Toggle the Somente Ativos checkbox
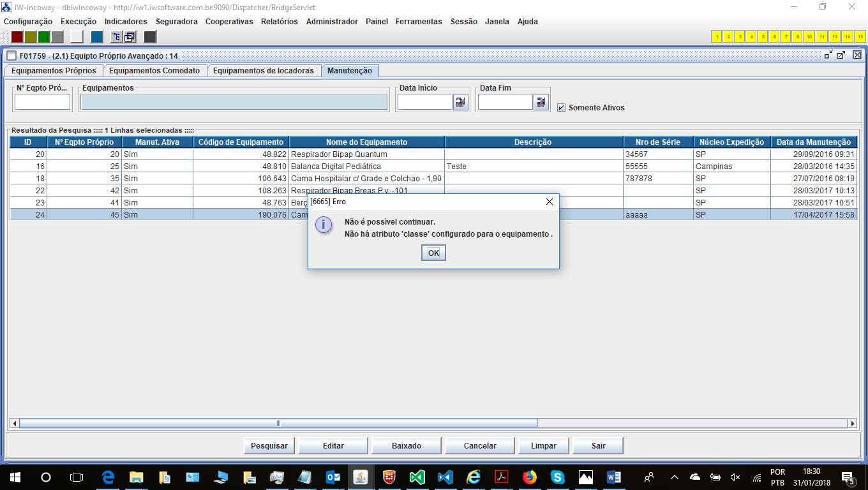 tap(562, 108)
